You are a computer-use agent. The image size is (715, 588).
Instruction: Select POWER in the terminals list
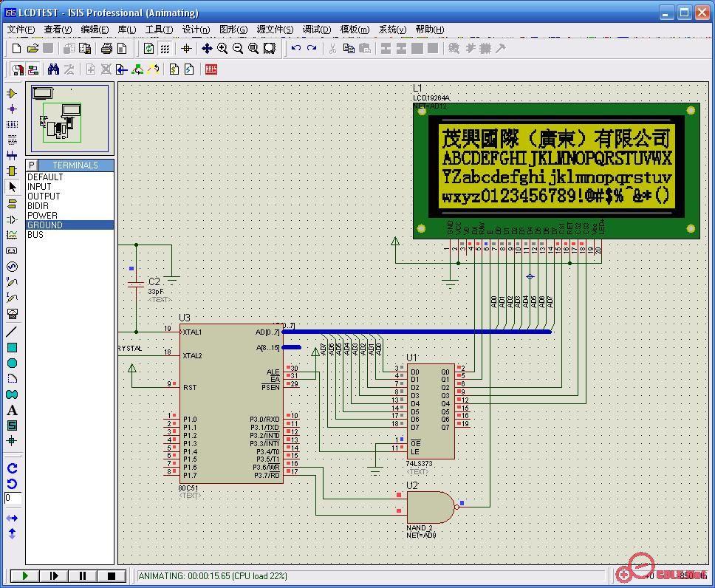coord(69,215)
